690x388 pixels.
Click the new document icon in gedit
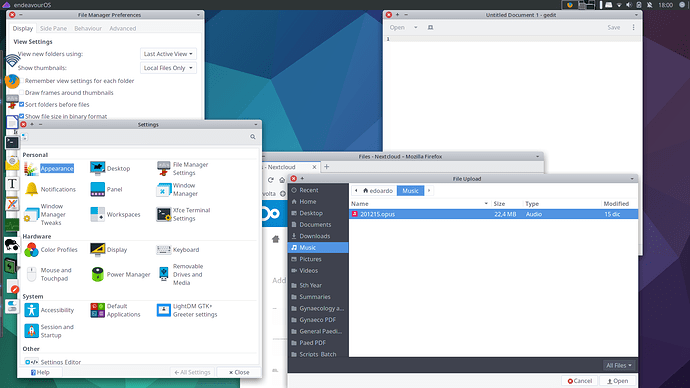pos(430,27)
